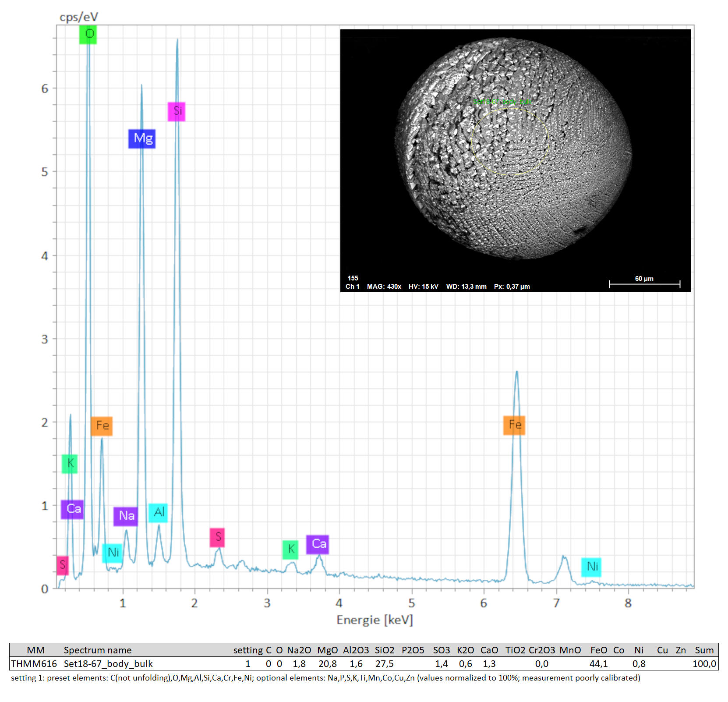
Task: Select the blue Mg peak label
Action: click(x=142, y=138)
